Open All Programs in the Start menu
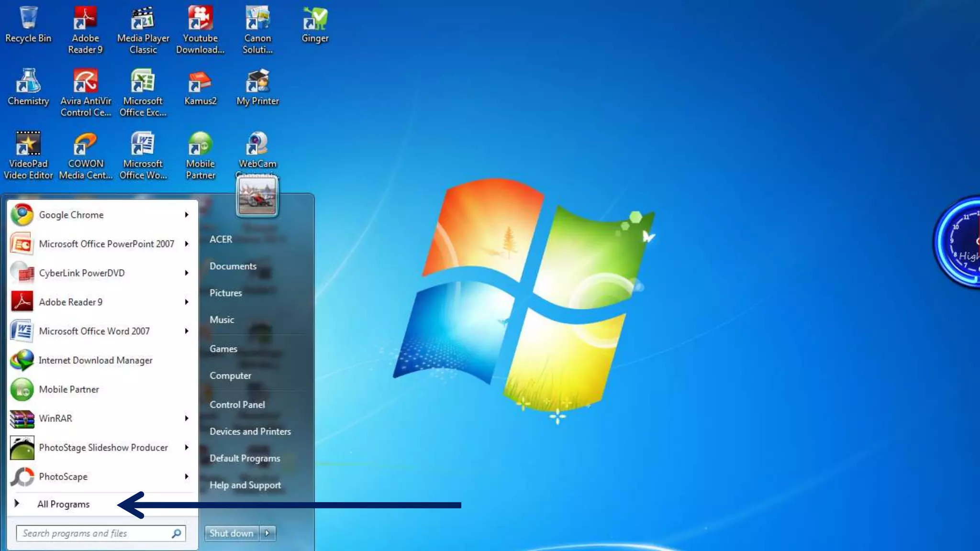 tap(63, 504)
